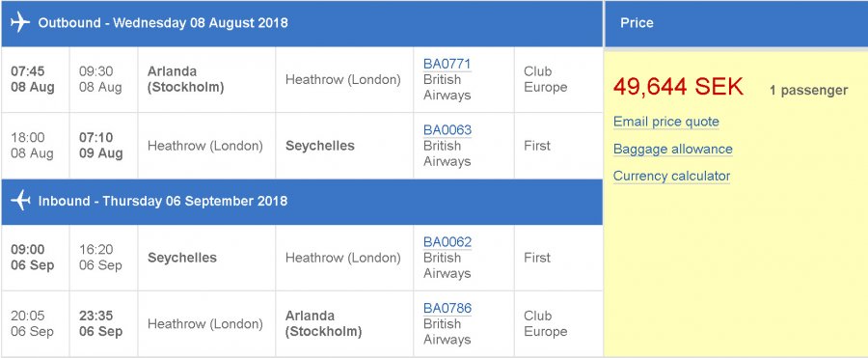Click the 49,644 SEK price amount
The width and height of the screenshot is (868, 358).
pyautogui.click(x=678, y=87)
